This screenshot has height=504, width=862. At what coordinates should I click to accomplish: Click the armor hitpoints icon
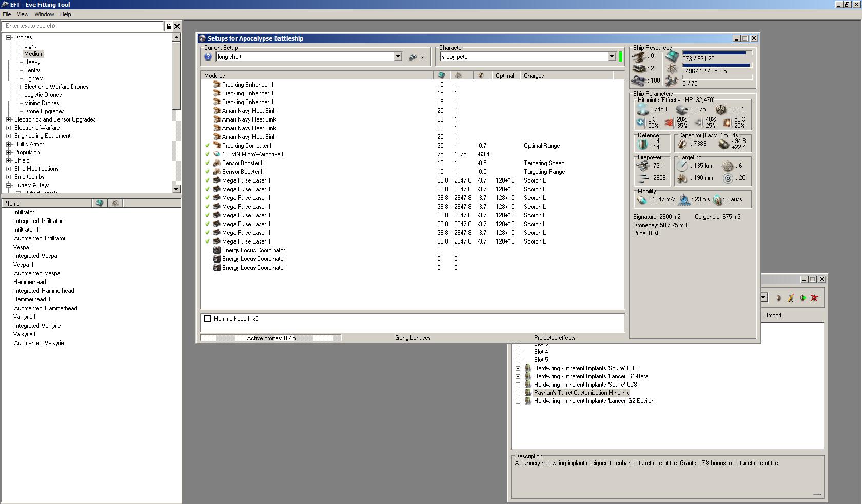[682, 109]
